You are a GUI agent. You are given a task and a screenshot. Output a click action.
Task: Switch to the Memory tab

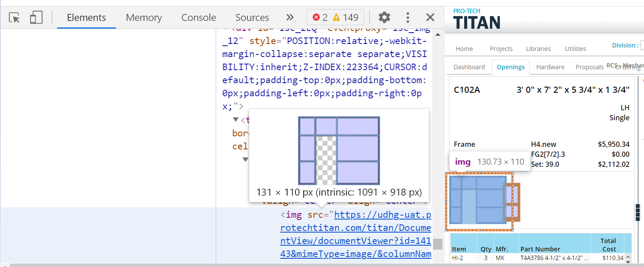tap(144, 17)
